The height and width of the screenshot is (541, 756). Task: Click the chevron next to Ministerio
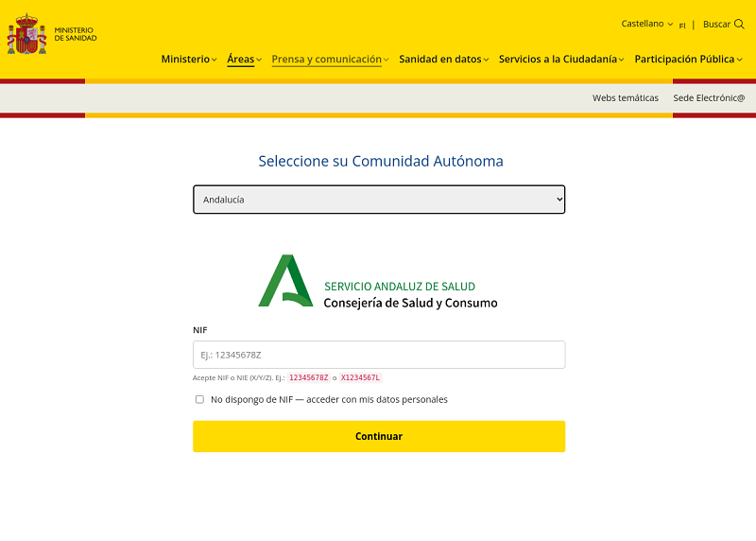tap(215, 60)
